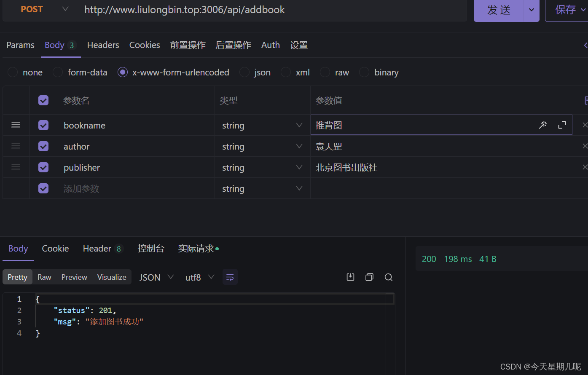Open the 控制台 tab
588x375 pixels.
pyautogui.click(x=151, y=249)
